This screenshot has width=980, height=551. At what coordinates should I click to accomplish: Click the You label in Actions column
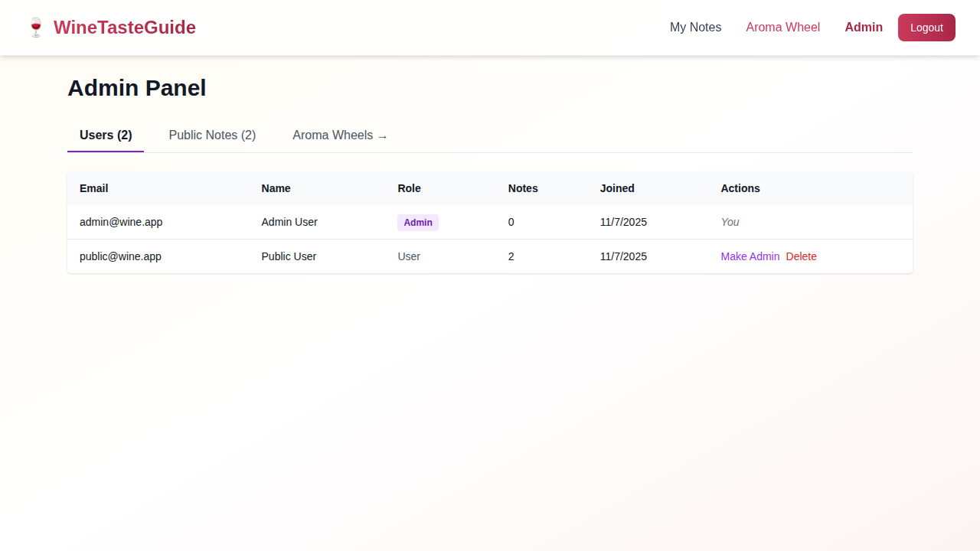point(730,222)
